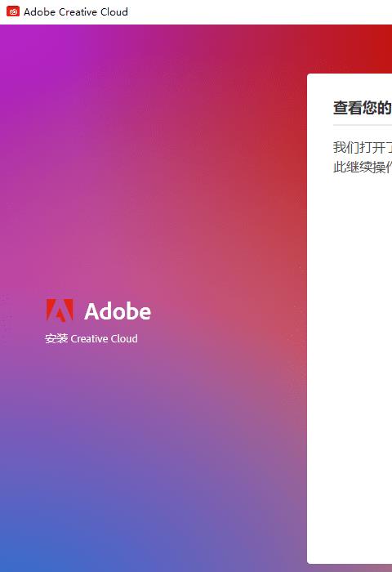Click the paragraph line starting '此继续操作'

click(x=362, y=167)
